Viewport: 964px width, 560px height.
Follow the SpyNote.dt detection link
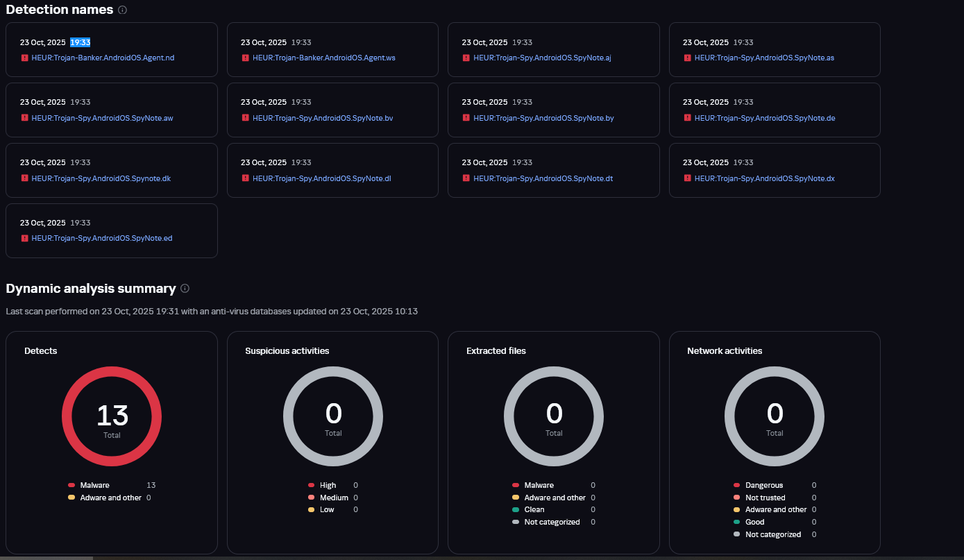tap(543, 178)
